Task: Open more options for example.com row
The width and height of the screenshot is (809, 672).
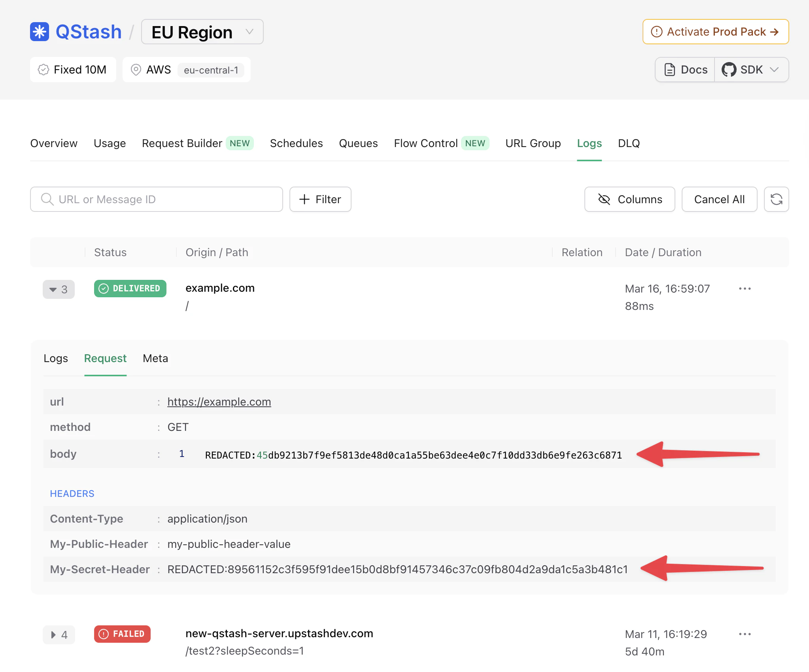Action: point(745,289)
